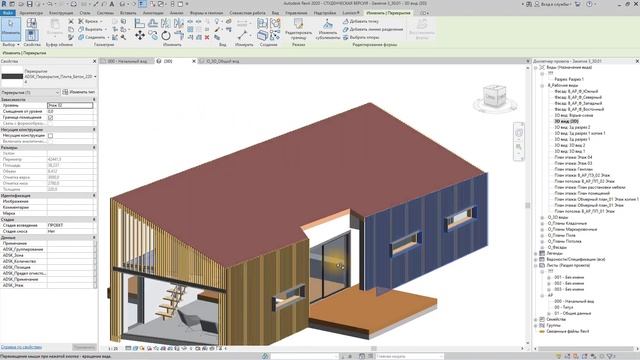Open the Вид ribbon tab
This screenshot has height=360, width=640.
(276, 13)
